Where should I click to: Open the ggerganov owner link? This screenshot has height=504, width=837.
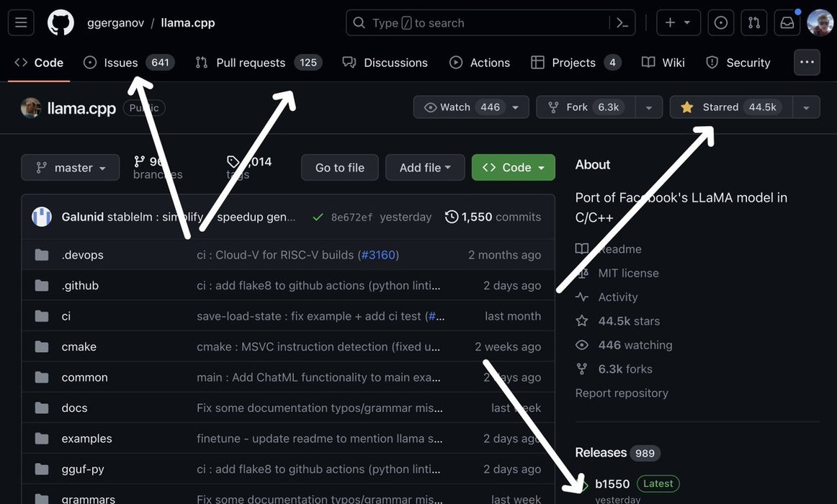point(115,23)
